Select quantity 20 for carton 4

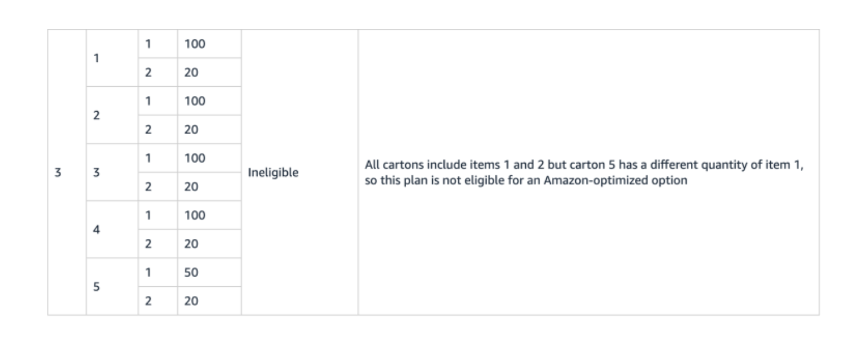pyautogui.click(x=192, y=244)
